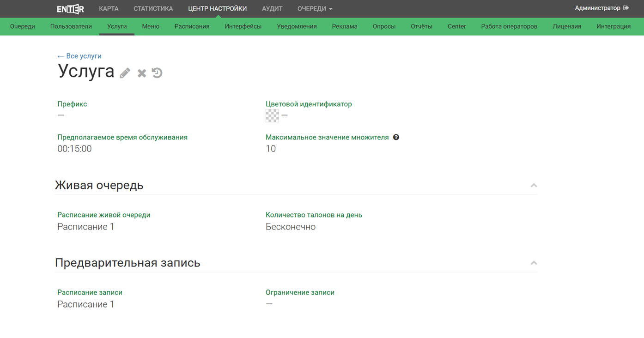Open the Карта top menu
The height and width of the screenshot is (338, 644).
(109, 9)
